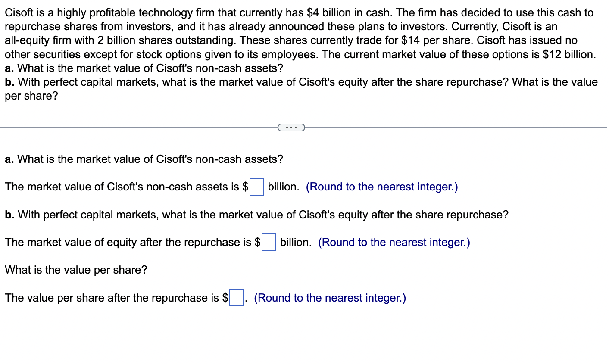The height and width of the screenshot is (364, 609).
Task: Click the bold part a question label
Action: pyautogui.click(x=9, y=159)
